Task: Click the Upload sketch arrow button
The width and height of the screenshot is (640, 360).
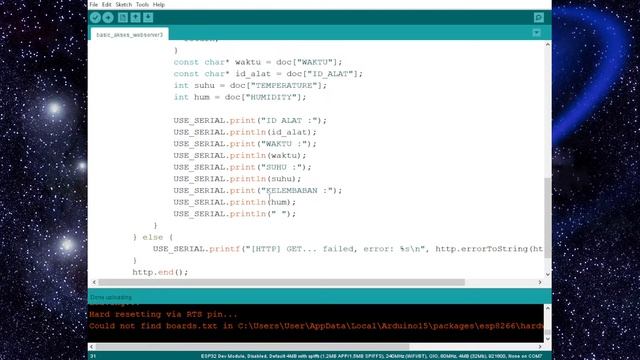Action: coord(108,18)
